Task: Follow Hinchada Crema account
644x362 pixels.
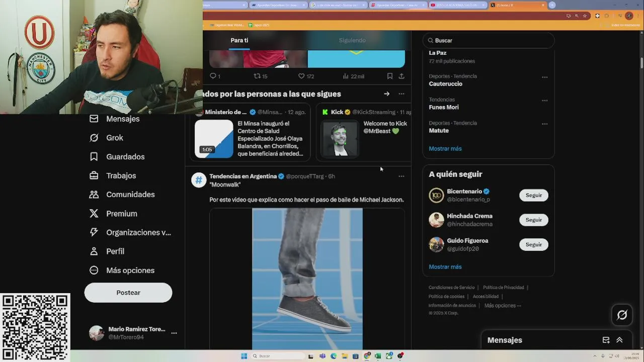Action: 534,220
